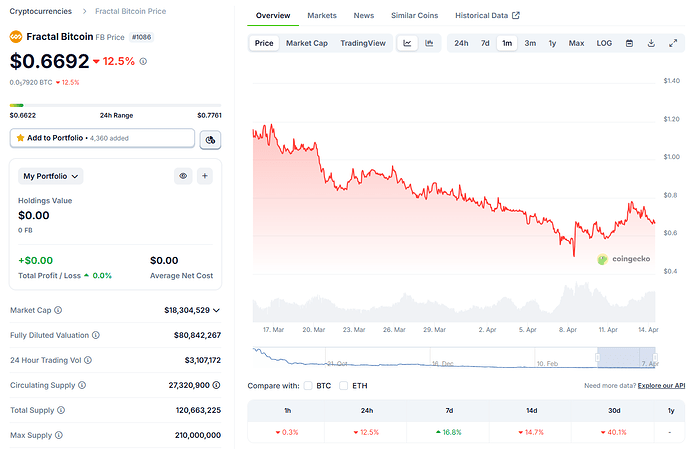
Task: Set chart range to 3m
Action: point(530,43)
